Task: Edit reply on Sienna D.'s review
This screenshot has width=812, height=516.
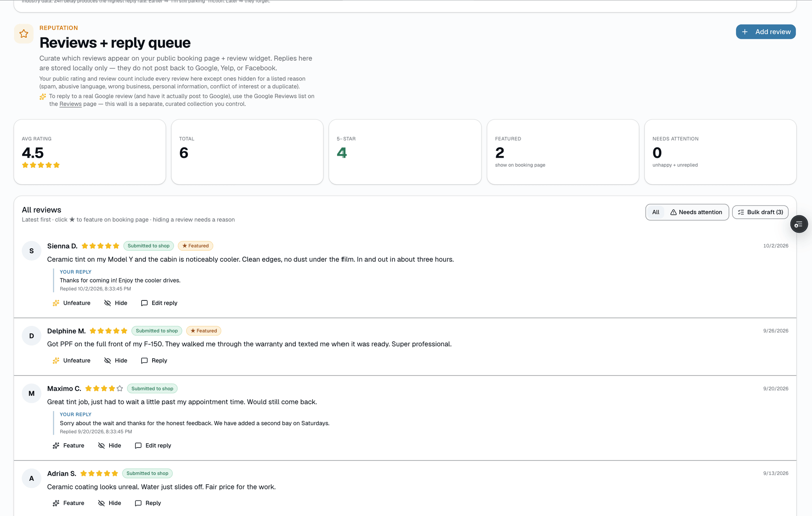Action: pos(159,303)
